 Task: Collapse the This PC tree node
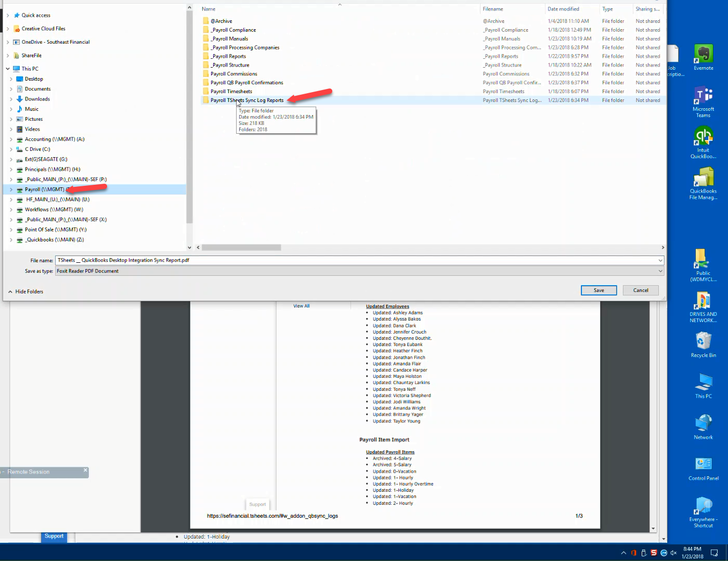coord(8,69)
